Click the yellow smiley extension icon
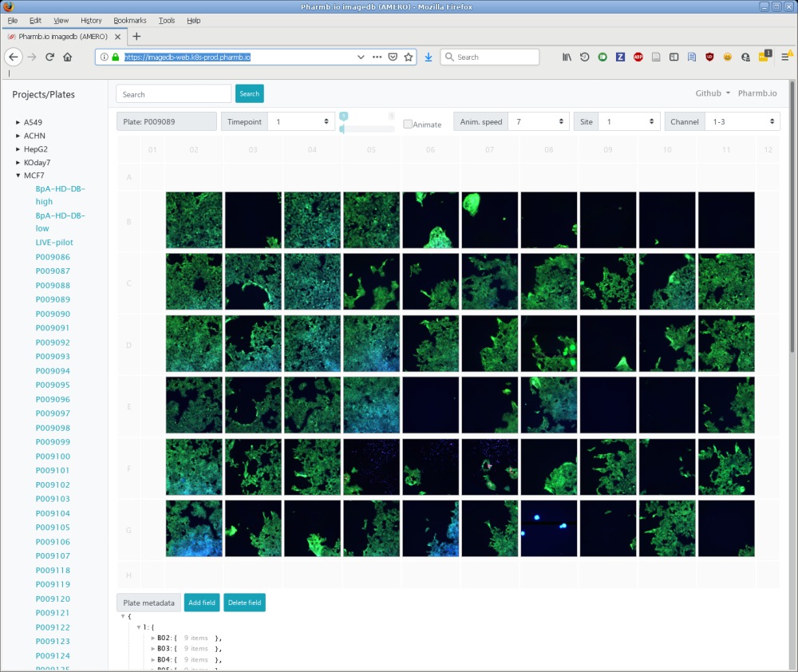The width and height of the screenshot is (798, 672). point(727,57)
